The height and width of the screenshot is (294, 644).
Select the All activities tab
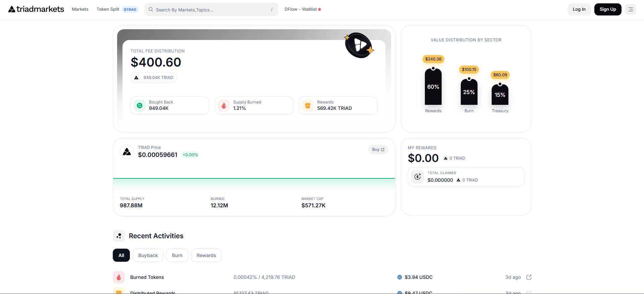(121, 255)
